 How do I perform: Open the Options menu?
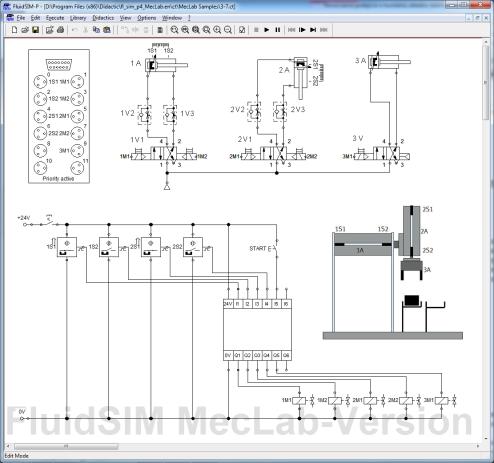(147, 18)
